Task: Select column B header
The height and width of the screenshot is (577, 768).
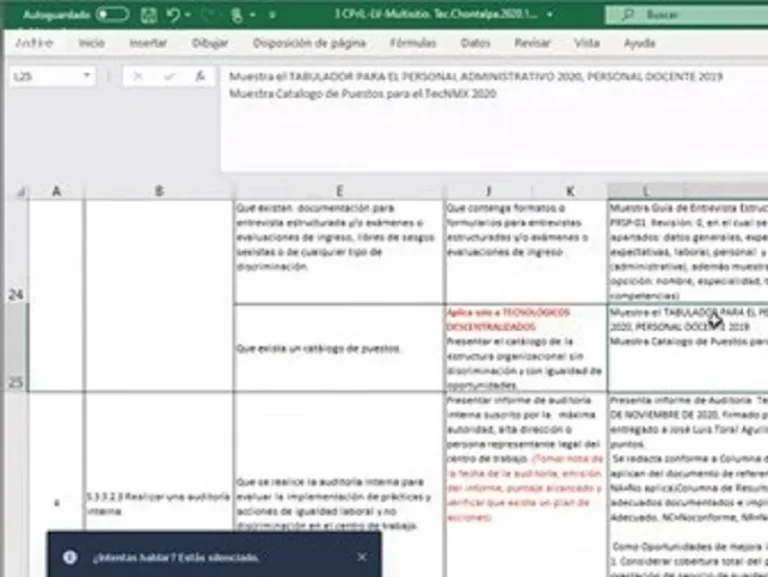Action: point(159,191)
